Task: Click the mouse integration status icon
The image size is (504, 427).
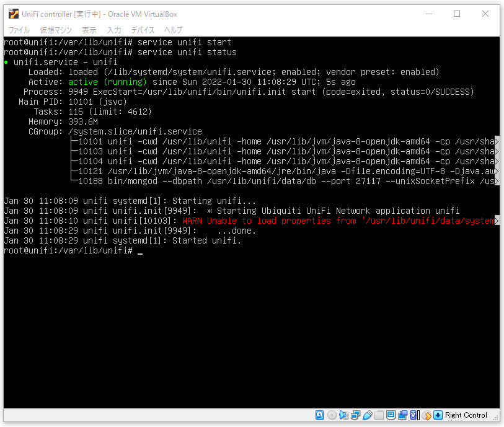Action: (x=427, y=415)
